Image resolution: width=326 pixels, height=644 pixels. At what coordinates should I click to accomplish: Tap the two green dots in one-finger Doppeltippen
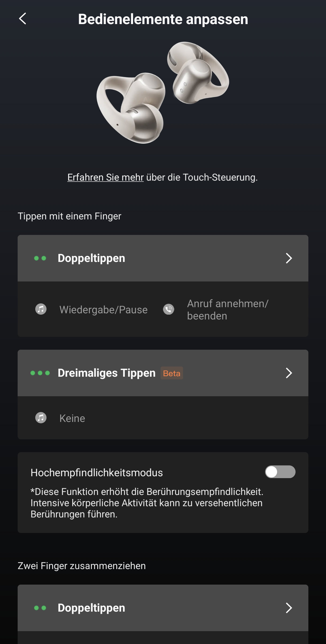(x=40, y=258)
